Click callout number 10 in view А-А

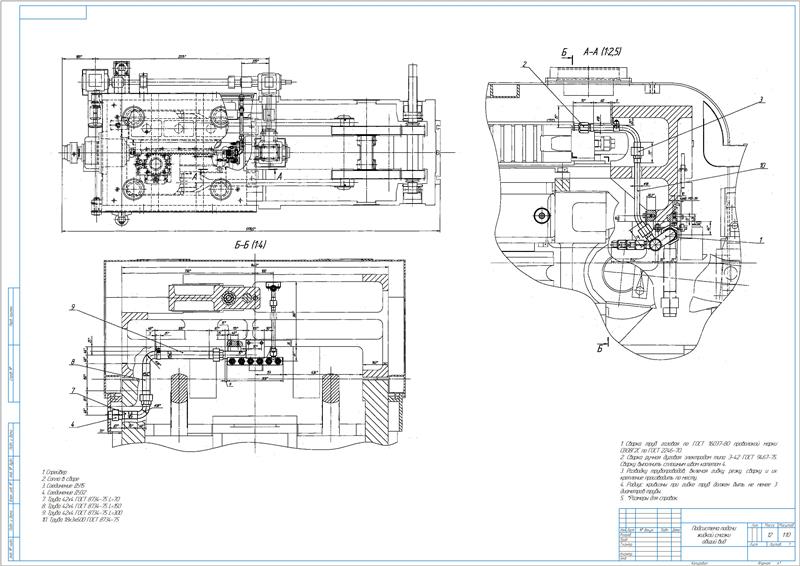762,165
